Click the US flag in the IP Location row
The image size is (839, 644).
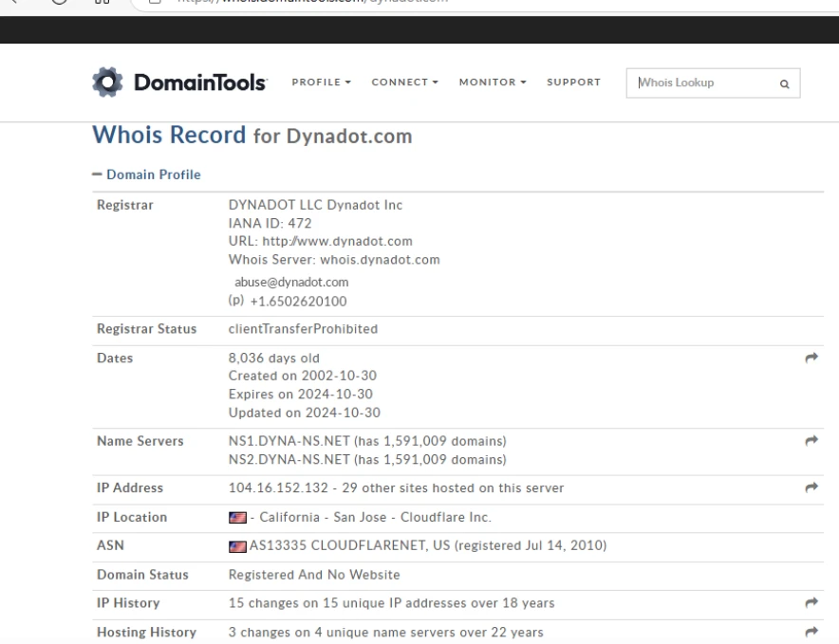pos(237,518)
